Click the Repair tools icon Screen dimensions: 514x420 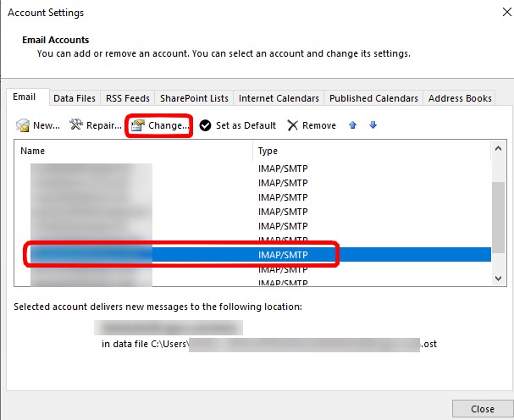tap(76, 125)
